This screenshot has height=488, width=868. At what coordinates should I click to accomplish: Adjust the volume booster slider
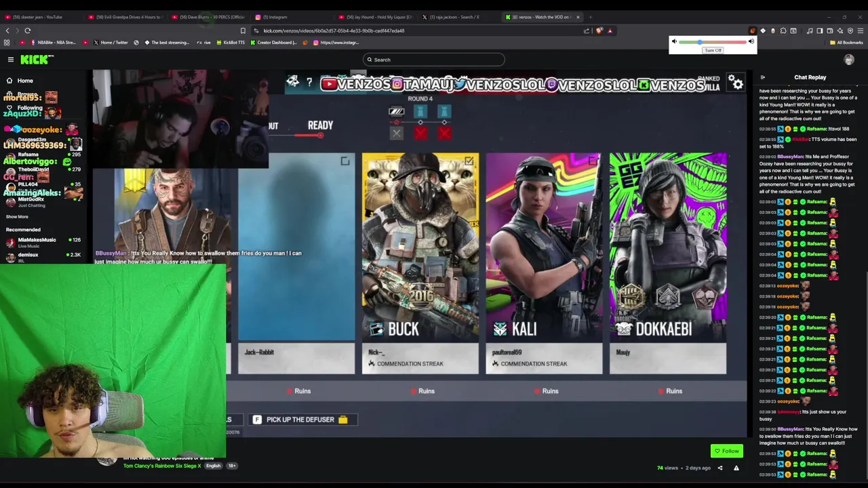(x=712, y=42)
